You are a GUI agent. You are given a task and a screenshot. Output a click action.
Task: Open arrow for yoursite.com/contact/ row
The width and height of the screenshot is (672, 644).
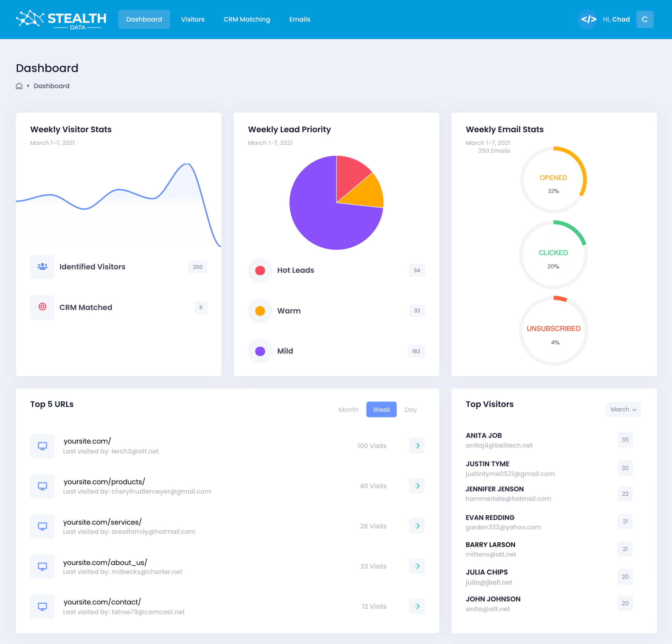[417, 606]
